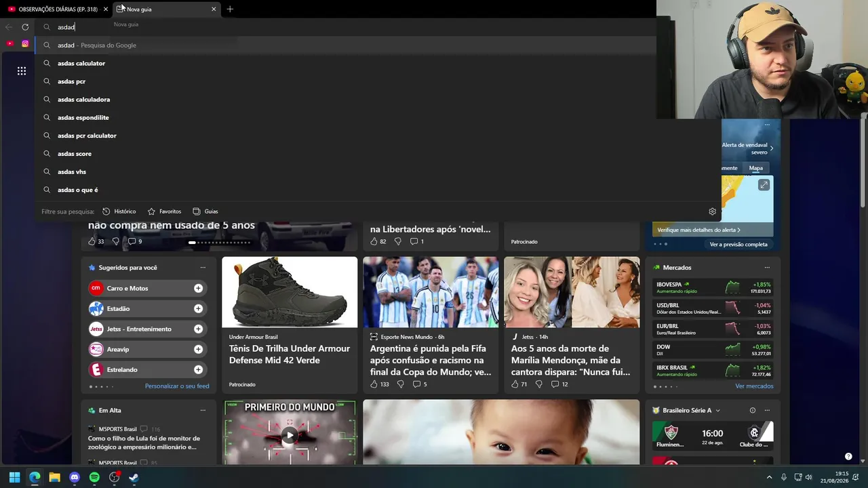Open Microsoft Edge from the taskbar

tap(35, 477)
